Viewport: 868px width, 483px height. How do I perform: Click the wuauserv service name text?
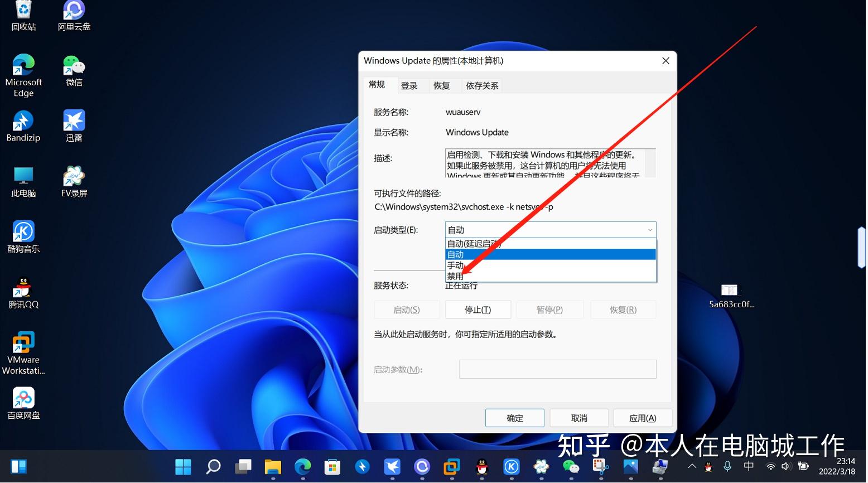(x=463, y=112)
